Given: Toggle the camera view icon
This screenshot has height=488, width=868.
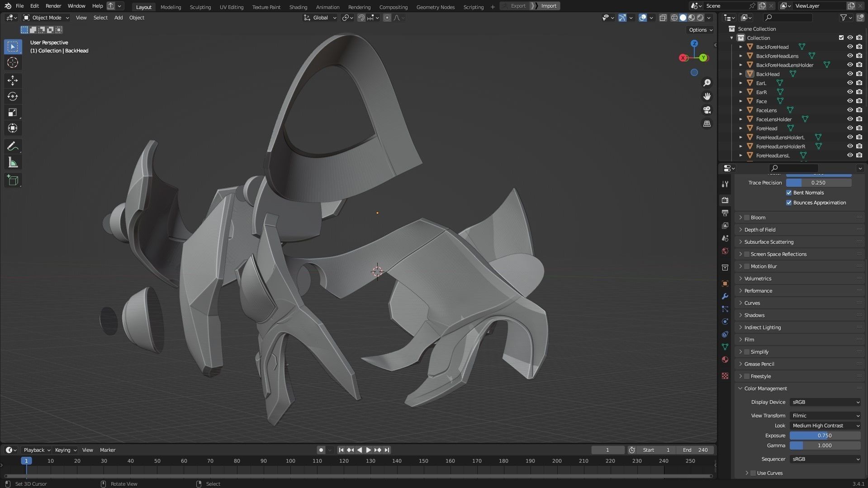Looking at the screenshot, I should (707, 110).
